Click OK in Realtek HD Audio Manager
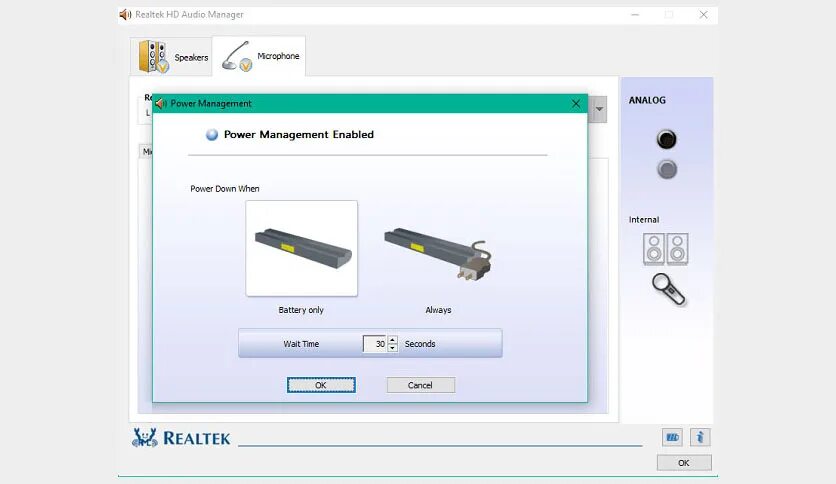The image size is (836, 484). (x=684, y=463)
